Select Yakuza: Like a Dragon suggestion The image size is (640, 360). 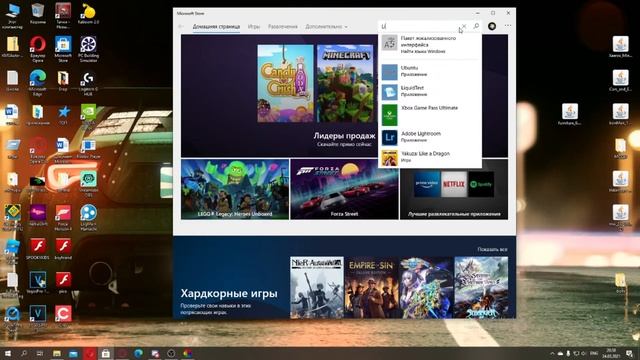(x=430, y=157)
